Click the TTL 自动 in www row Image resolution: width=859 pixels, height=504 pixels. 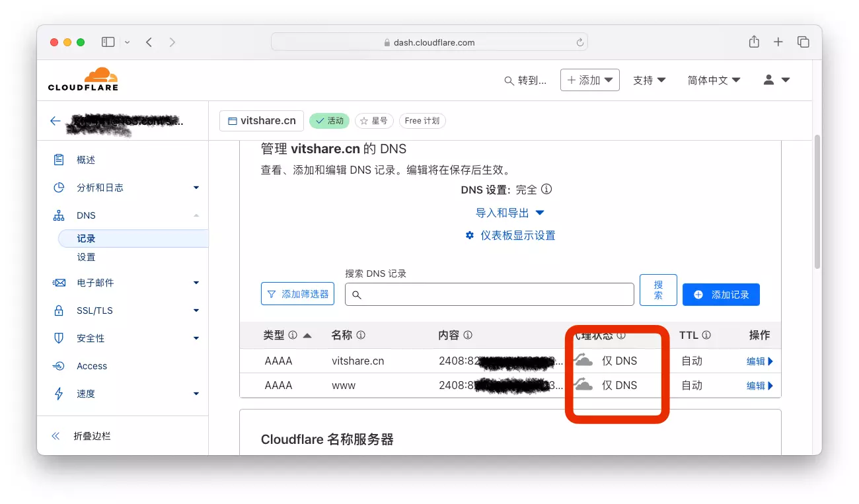[x=692, y=385]
